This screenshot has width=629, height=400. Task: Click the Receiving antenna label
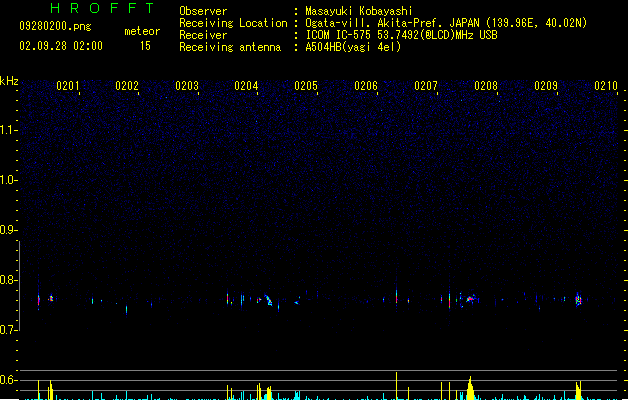click(230, 47)
